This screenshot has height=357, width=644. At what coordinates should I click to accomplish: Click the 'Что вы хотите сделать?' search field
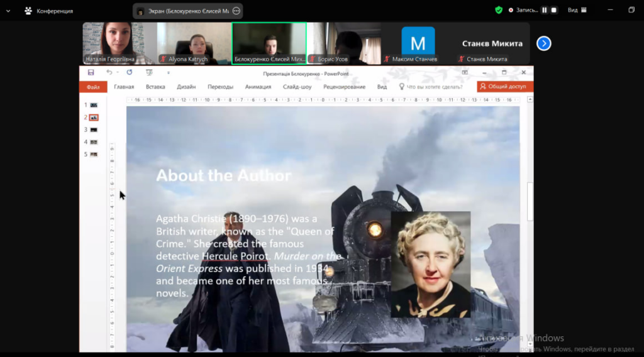[434, 87]
